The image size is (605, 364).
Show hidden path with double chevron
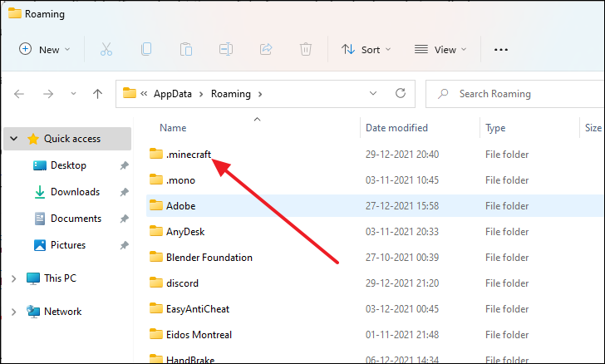(144, 93)
